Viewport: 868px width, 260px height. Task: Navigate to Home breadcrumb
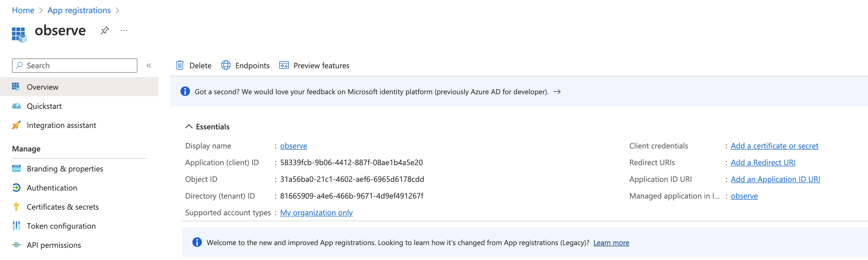tap(23, 10)
